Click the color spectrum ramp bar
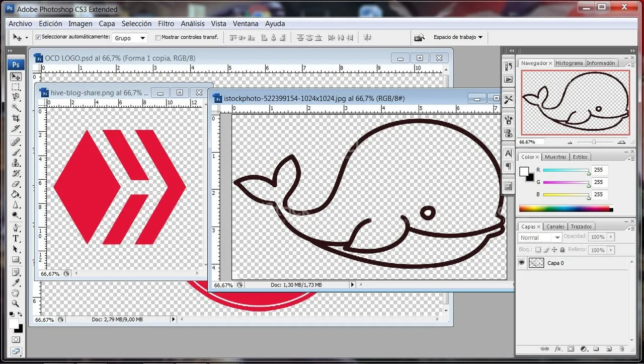This screenshot has height=364, width=644. (566, 209)
